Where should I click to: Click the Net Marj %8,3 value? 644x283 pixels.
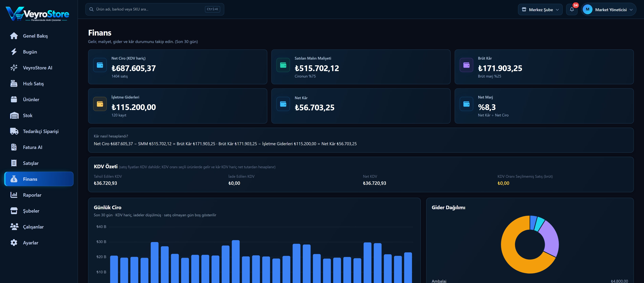coord(487,107)
